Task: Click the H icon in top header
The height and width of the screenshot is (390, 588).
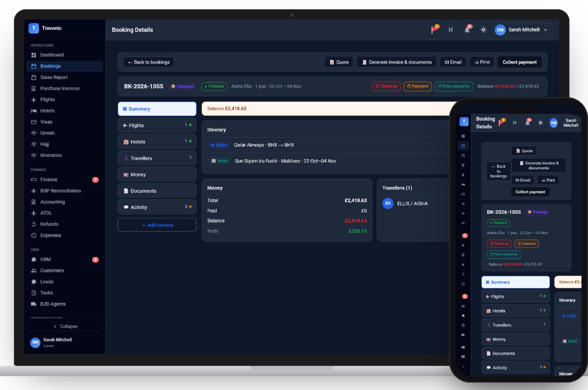Action: (x=450, y=30)
